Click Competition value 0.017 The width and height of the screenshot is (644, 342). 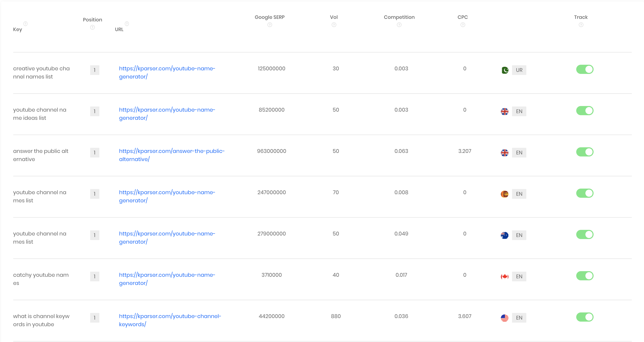coord(401,275)
